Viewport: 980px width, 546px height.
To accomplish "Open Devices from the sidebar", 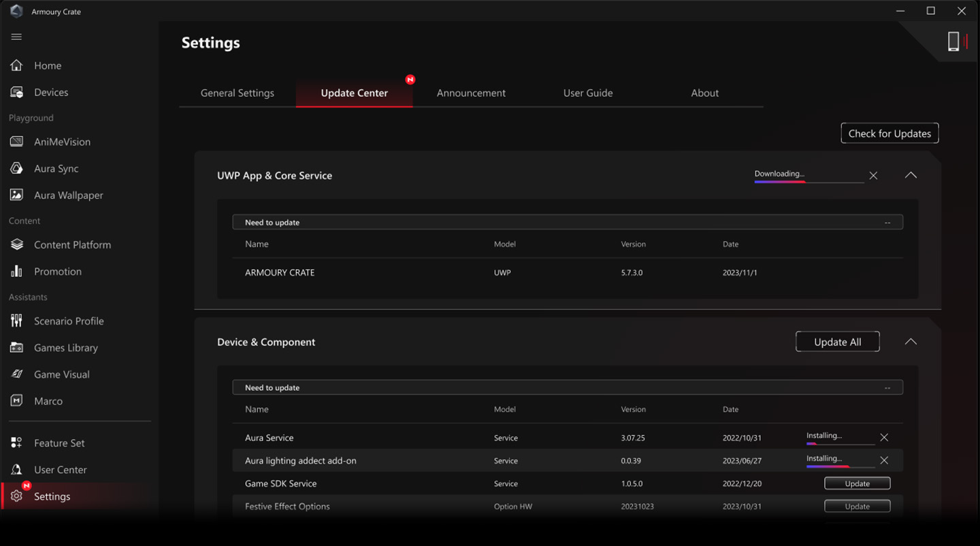I will click(16, 92).
